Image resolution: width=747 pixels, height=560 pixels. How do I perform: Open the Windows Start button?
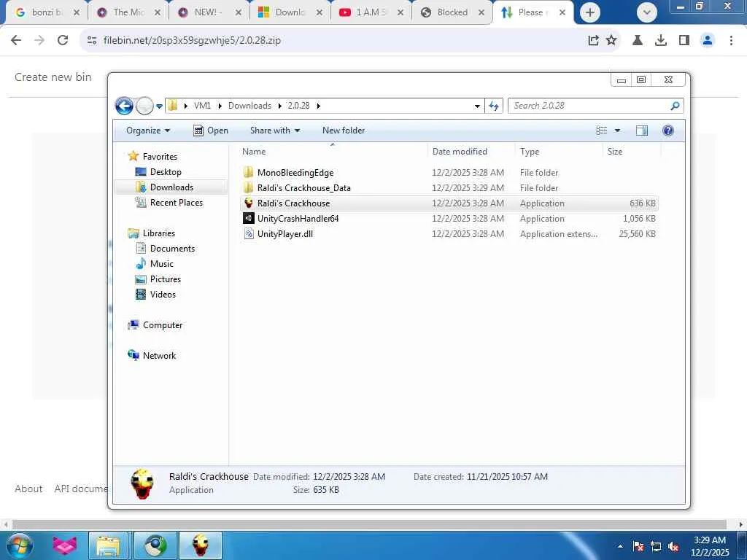pos(19,545)
